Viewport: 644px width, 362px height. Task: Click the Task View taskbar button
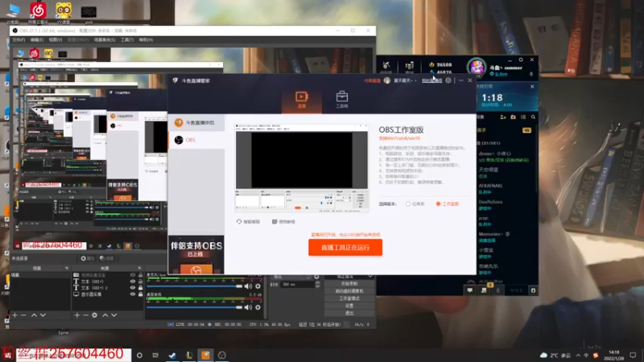(155, 355)
